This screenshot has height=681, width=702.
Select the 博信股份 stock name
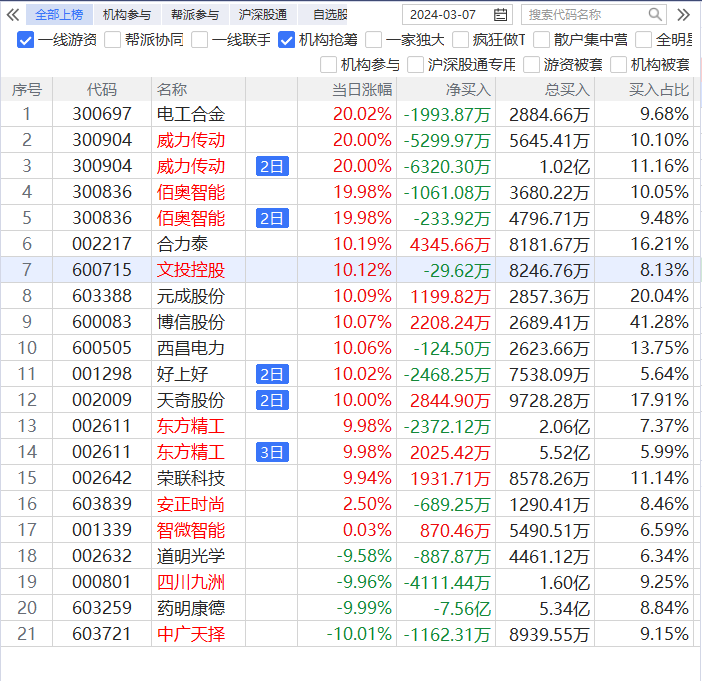(x=191, y=322)
